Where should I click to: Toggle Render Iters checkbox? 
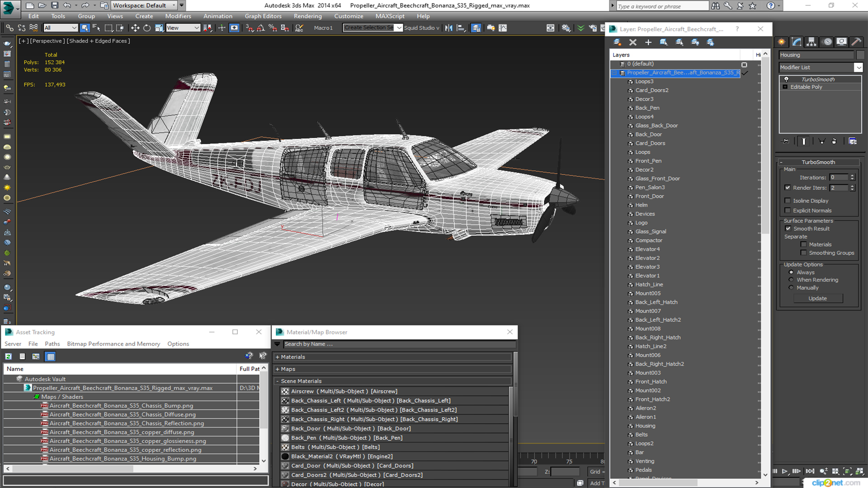click(788, 188)
